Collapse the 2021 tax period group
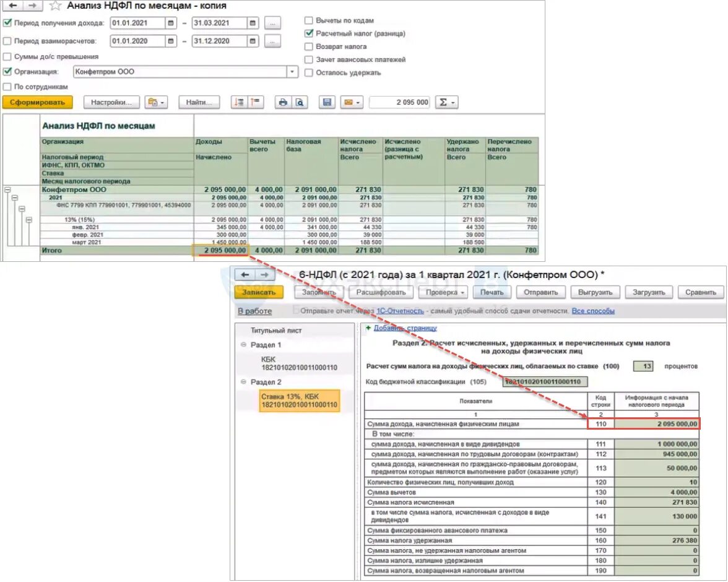 (x=14, y=198)
